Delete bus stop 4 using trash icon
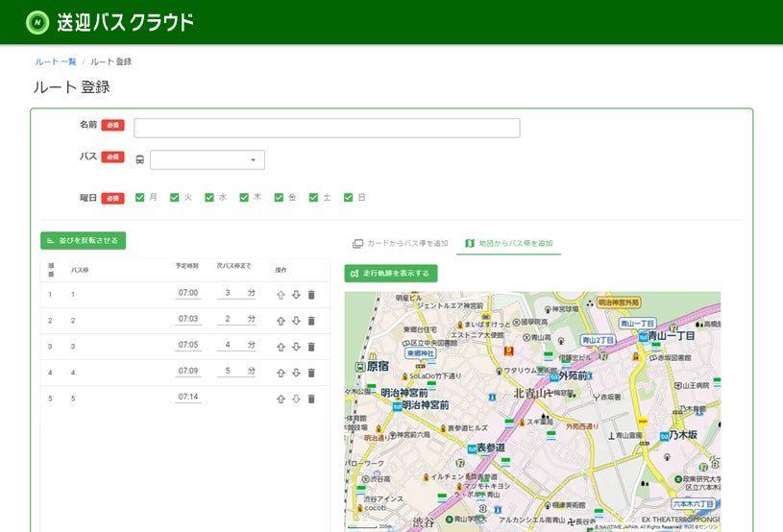 click(x=310, y=373)
